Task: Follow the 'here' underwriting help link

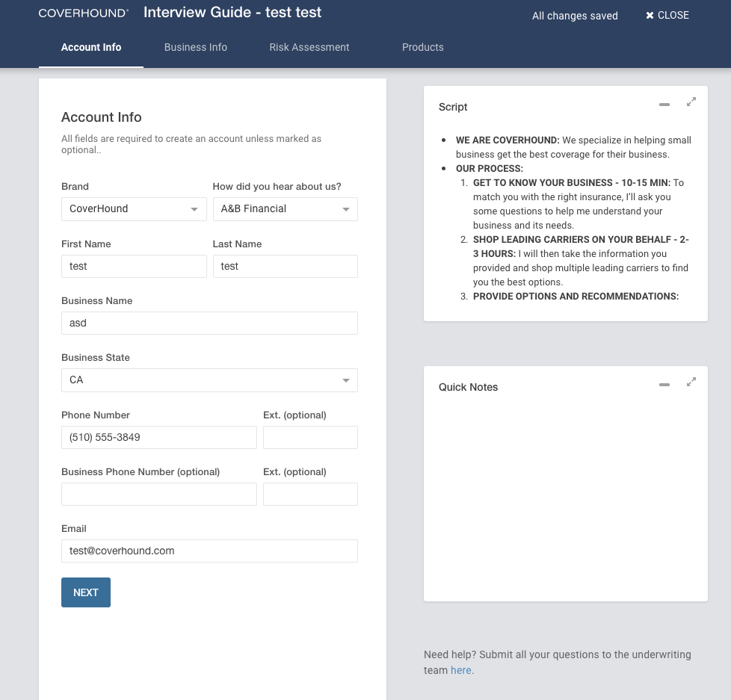Action: point(460,670)
